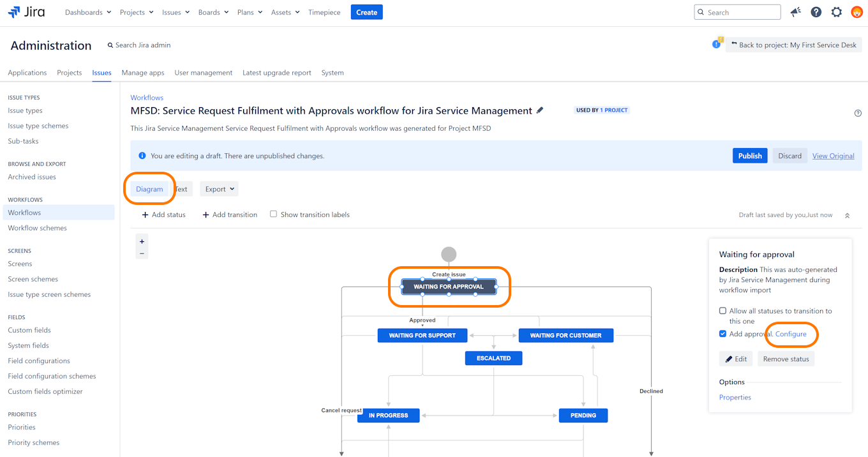868x457 pixels.
Task: Switch to the Text view tab
Action: pyautogui.click(x=182, y=189)
